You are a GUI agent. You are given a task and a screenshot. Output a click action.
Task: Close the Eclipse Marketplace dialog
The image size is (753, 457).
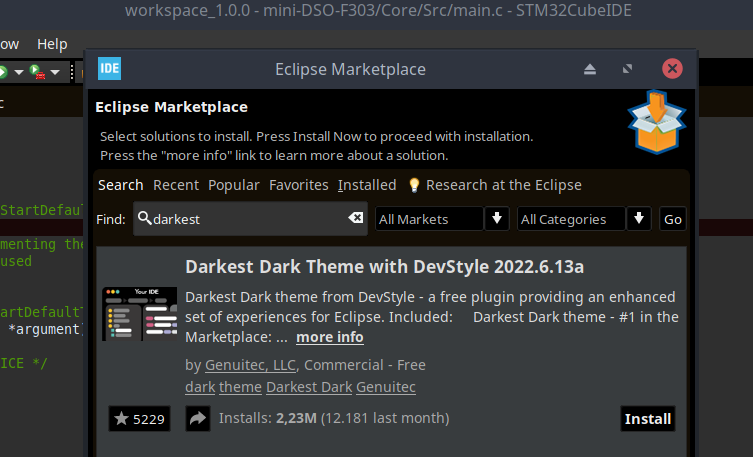click(x=672, y=69)
